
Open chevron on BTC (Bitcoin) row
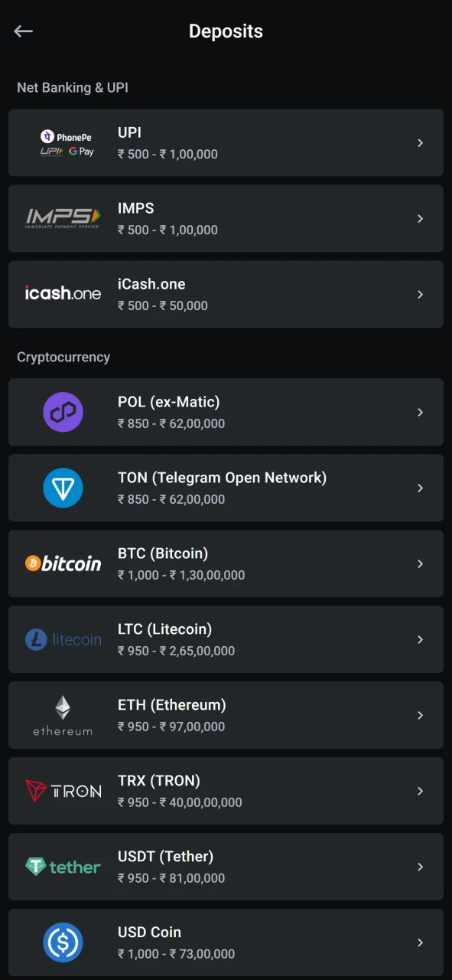pyautogui.click(x=420, y=563)
